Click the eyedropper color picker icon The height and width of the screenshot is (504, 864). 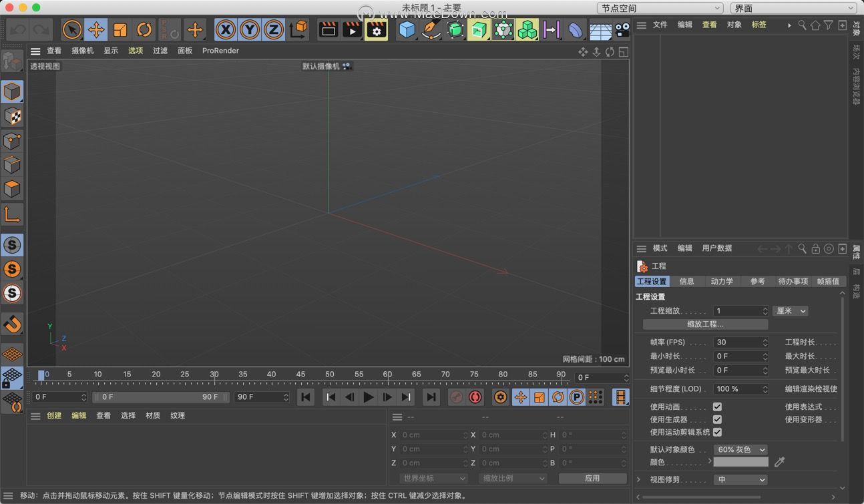[779, 461]
